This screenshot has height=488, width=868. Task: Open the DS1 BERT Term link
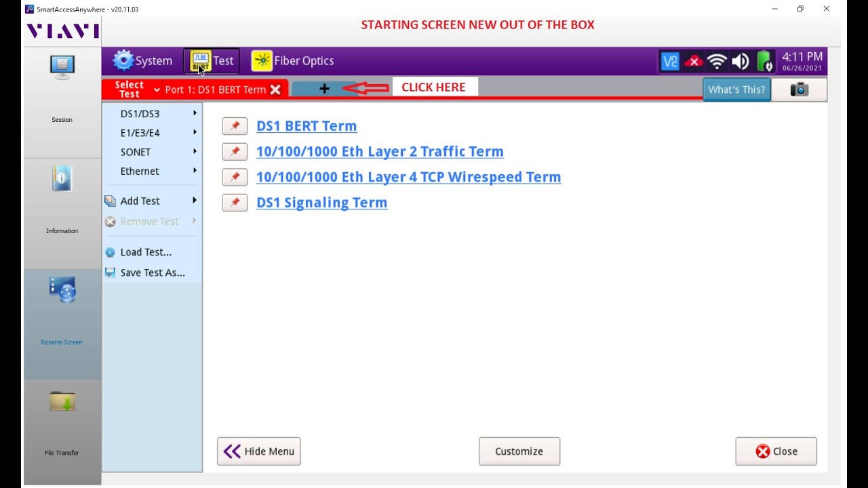[x=307, y=126]
